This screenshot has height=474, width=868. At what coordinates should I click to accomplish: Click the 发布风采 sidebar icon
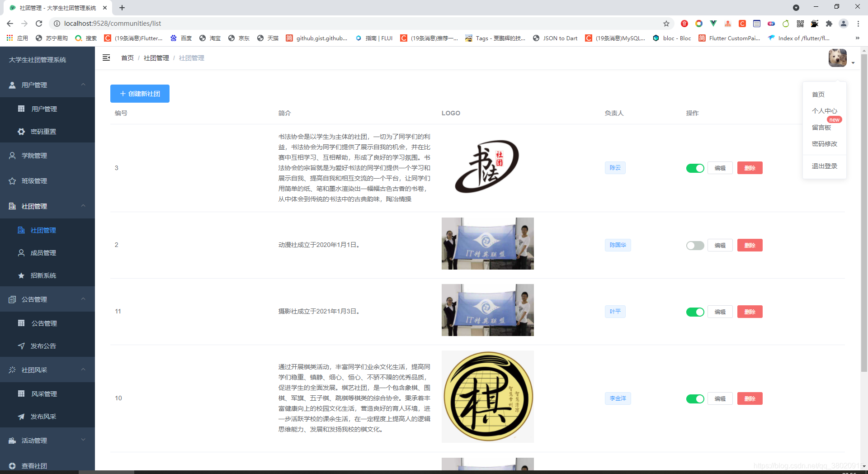[21, 417]
